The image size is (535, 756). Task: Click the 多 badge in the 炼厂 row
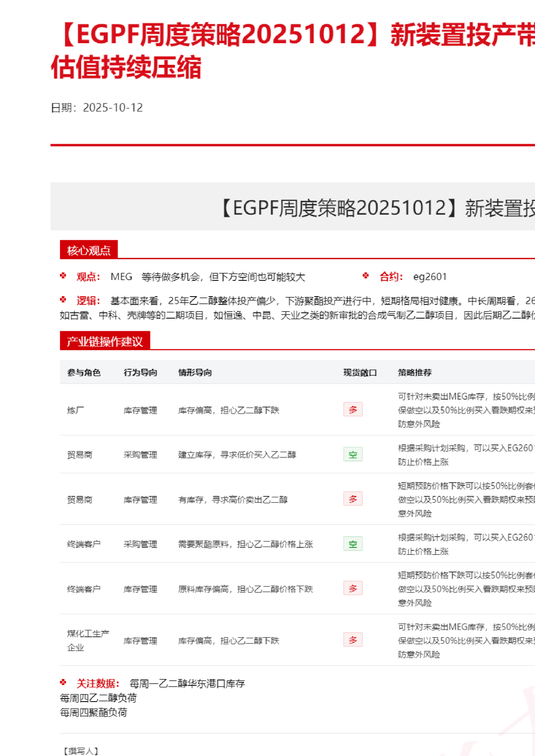(x=353, y=409)
